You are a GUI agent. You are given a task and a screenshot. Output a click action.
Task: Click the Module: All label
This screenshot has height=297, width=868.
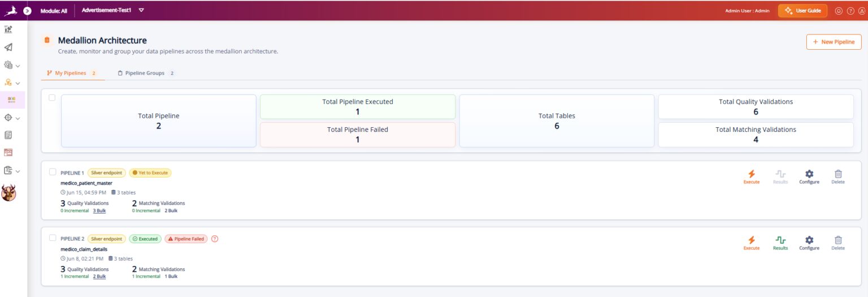54,11
